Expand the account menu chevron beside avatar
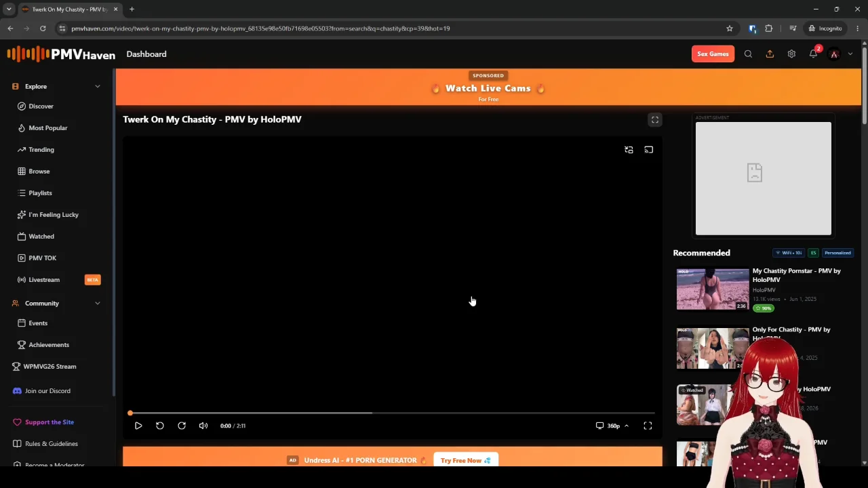Viewport: 868px width, 488px height. coord(850,54)
